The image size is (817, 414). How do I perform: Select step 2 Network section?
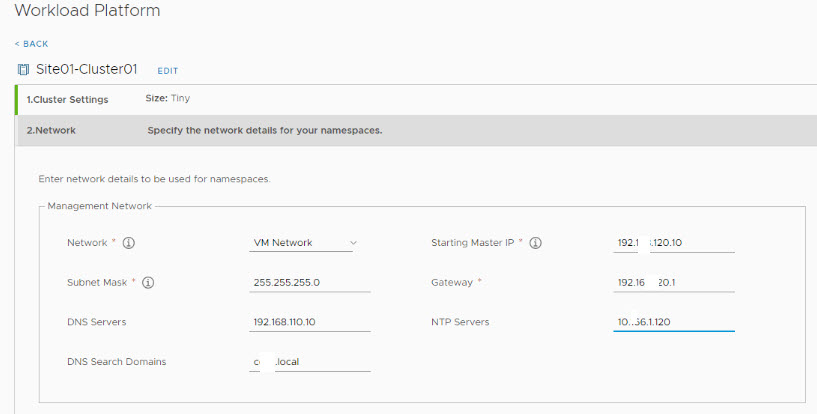click(x=51, y=130)
